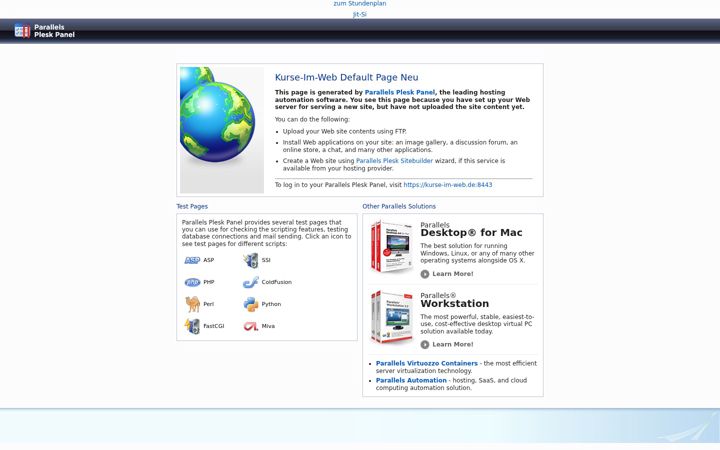Click the 'Parallels Plesk Panel' header text
720x450 pixels.
click(54, 31)
